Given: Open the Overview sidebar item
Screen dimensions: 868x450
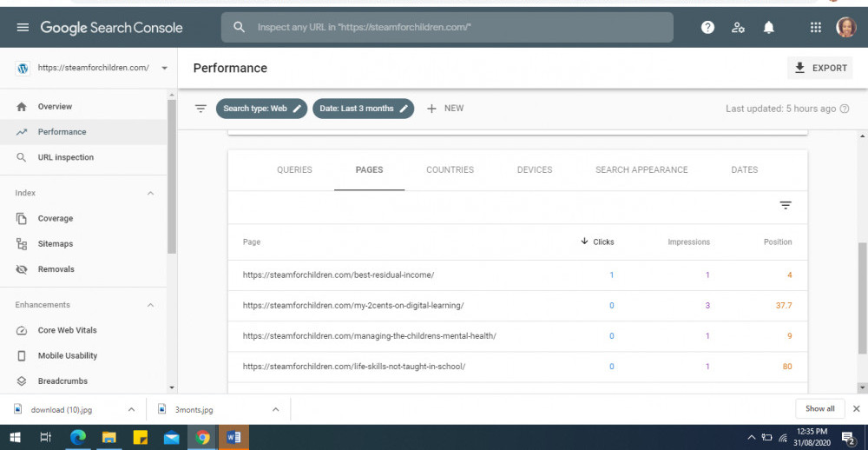Looking at the screenshot, I should click(83, 106).
